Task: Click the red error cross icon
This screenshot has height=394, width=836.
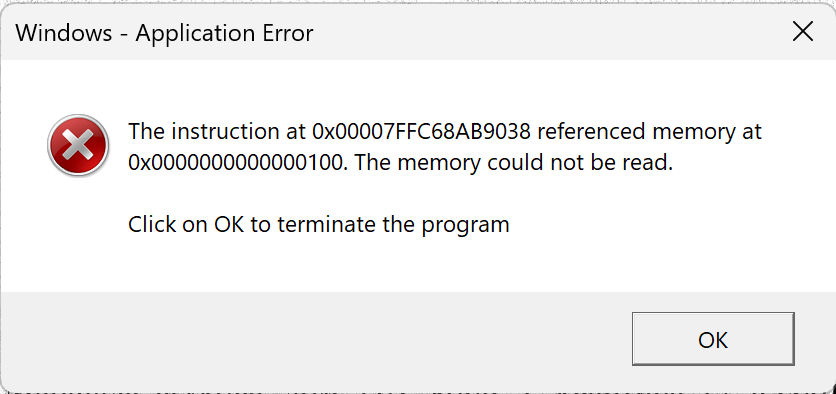Action: pos(78,146)
